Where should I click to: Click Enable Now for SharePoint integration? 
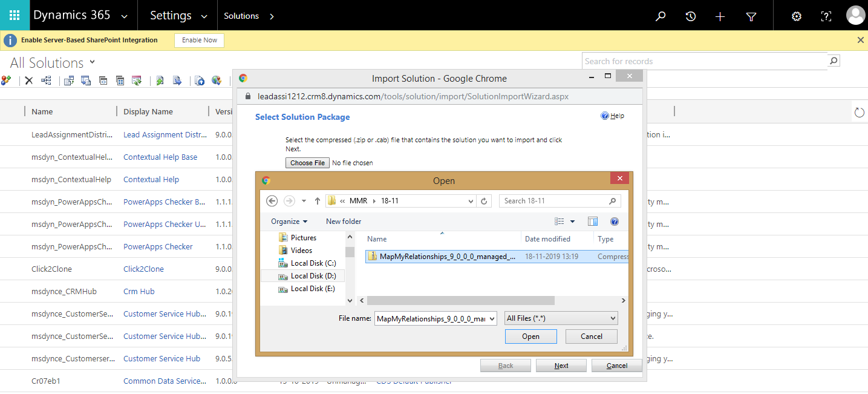click(200, 40)
